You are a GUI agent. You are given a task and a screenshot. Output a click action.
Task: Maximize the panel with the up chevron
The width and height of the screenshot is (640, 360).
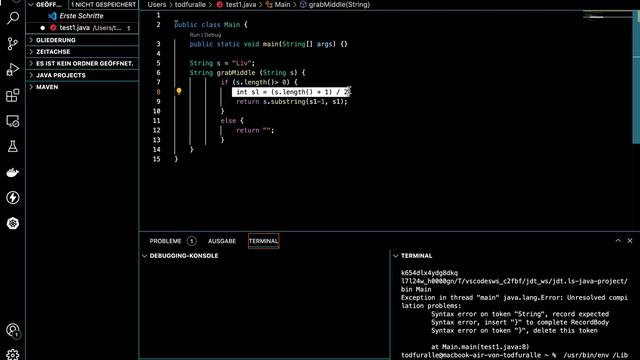tap(618, 241)
